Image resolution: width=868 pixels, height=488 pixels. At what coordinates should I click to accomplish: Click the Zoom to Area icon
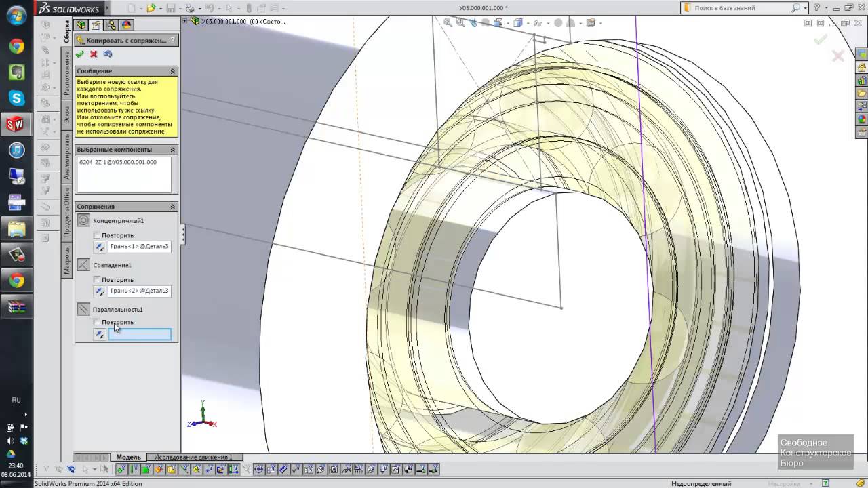(x=462, y=23)
